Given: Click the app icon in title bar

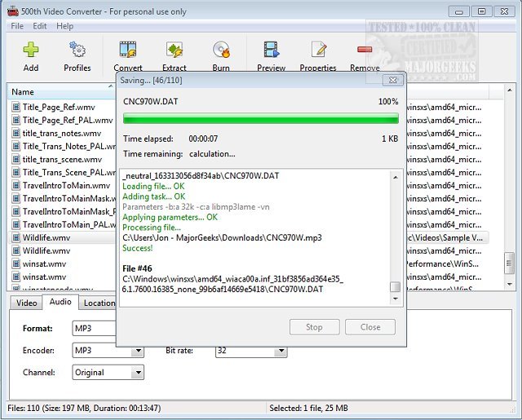Looking at the screenshot, I should click(13, 11).
